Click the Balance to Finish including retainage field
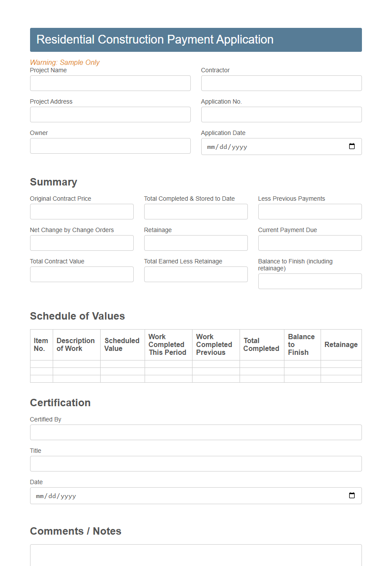Image resolution: width=392 pixels, height=566 pixels. (x=310, y=281)
